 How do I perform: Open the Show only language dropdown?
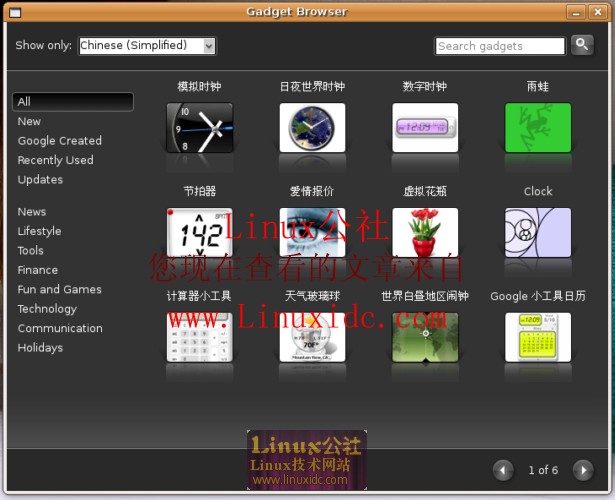[x=147, y=45]
